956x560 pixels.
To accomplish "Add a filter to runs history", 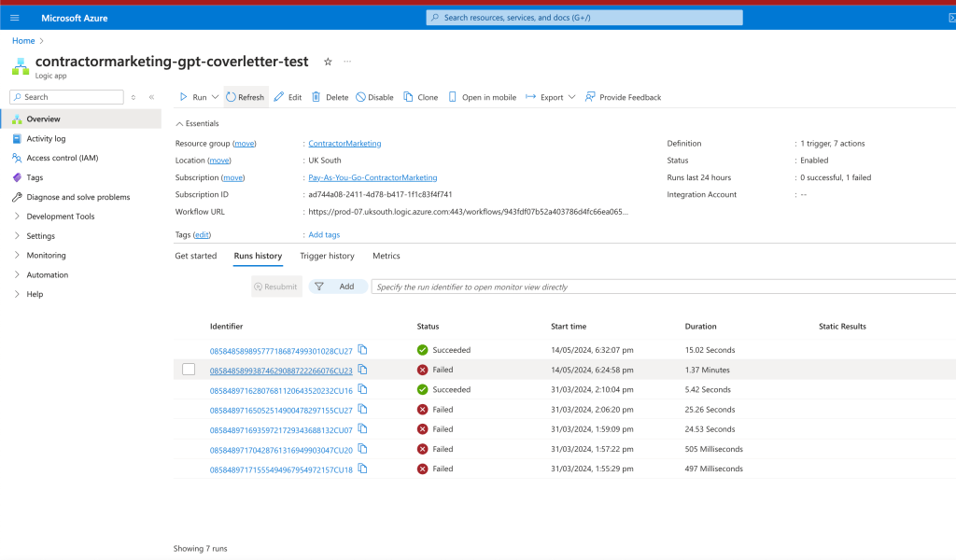I will click(338, 287).
